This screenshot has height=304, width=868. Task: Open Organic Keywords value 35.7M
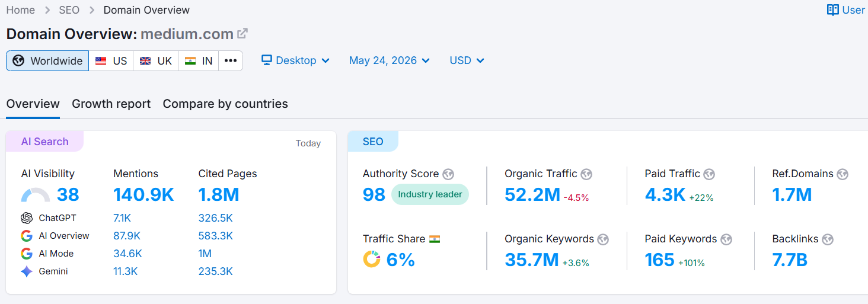point(532,260)
